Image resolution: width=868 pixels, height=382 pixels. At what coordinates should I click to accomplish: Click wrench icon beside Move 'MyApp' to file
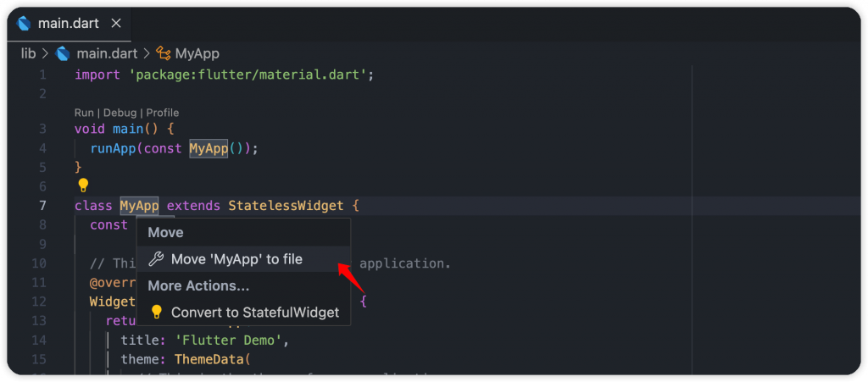pyautogui.click(x=157, y=259)
